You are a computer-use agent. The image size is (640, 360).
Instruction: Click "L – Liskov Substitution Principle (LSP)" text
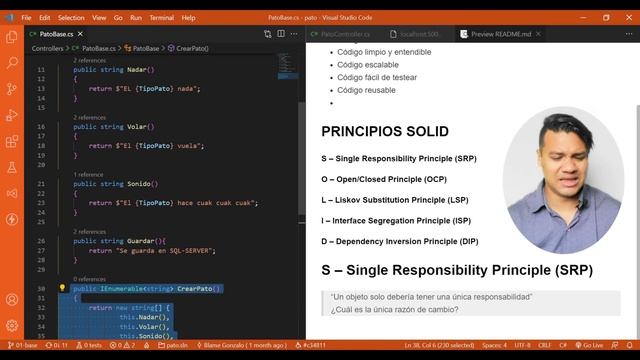click(x=395, y=200)
